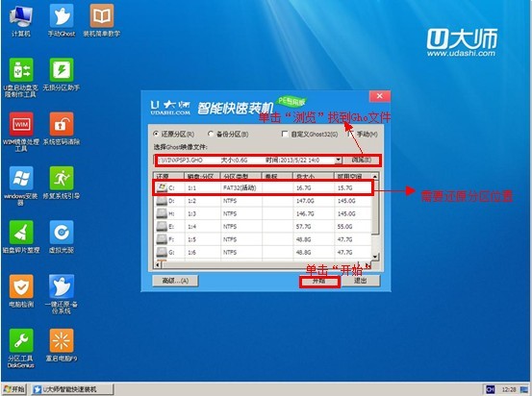Click the 浏览 browse button

tap(361, 160)
